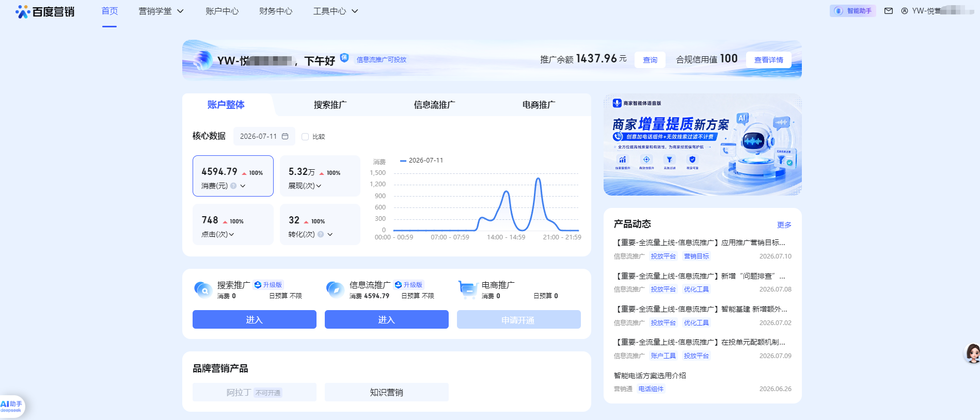Click the 搜索推广 product icon
This screenshot has height=420, width=980.
click(x=203, y=289)
